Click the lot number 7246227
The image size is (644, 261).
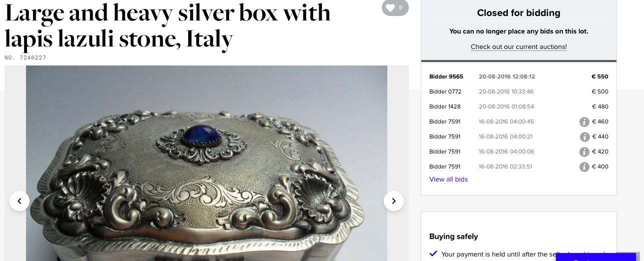pyautogui.click(x=26, y=58)
